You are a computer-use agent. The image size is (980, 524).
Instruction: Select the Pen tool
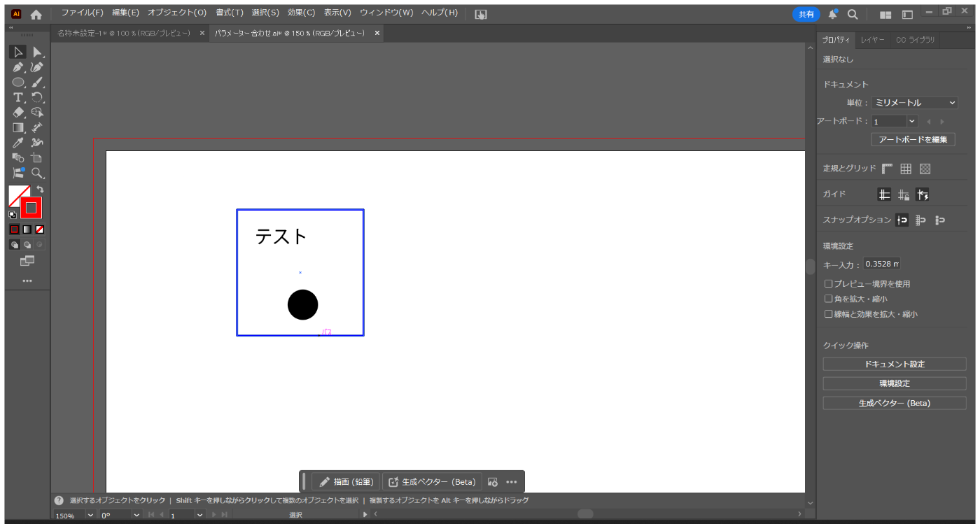pos(18,67)
